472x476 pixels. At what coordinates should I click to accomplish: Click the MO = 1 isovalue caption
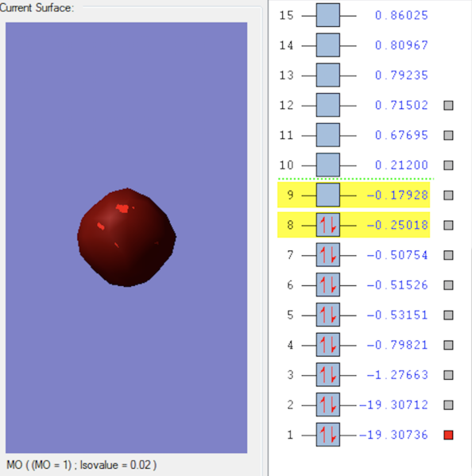coord(82,465)
